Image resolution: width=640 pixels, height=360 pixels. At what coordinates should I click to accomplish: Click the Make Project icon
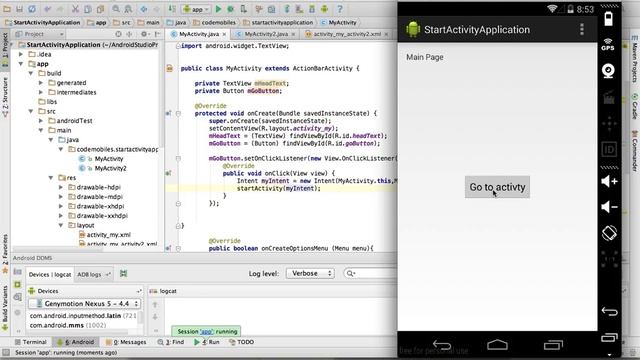pyautogui.click(x=172, y=9)
